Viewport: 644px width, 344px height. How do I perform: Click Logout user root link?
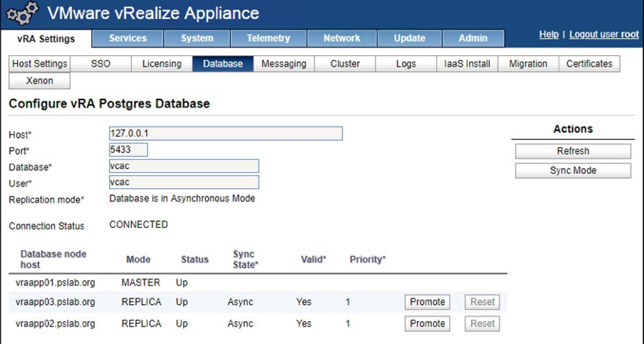[604, 34]
